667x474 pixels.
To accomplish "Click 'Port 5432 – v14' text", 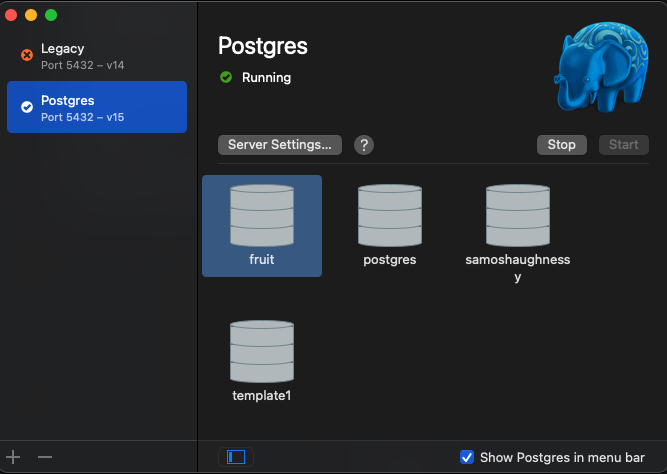I will coord(83,65).
